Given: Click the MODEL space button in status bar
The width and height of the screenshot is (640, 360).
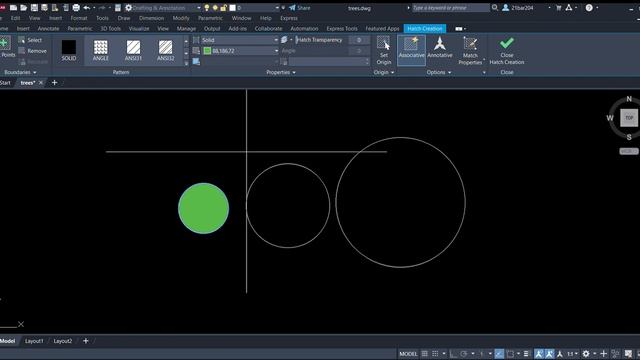Looking at the screenshot, I should pyautogui.click(x=408, y=354).
